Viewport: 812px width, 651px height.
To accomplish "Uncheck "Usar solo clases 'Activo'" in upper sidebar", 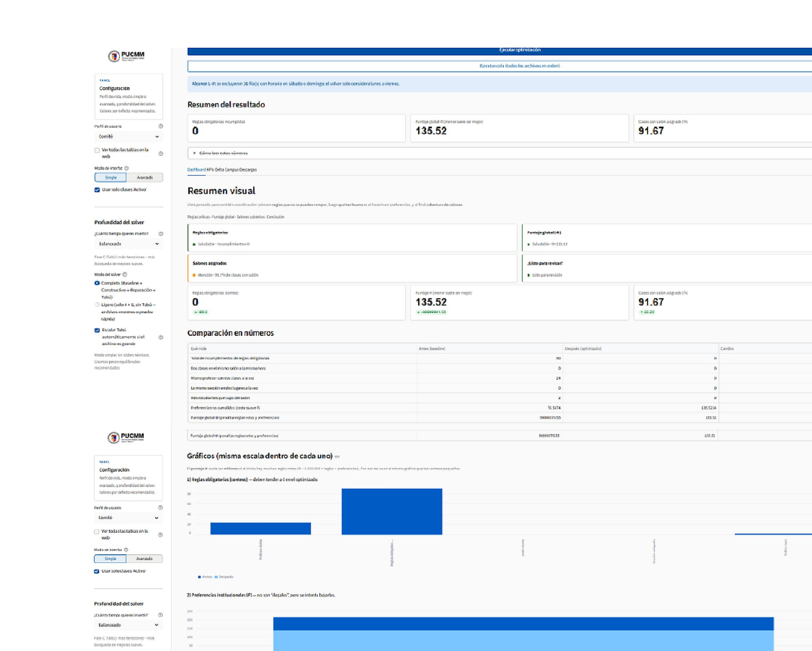I will pos(97,190).
